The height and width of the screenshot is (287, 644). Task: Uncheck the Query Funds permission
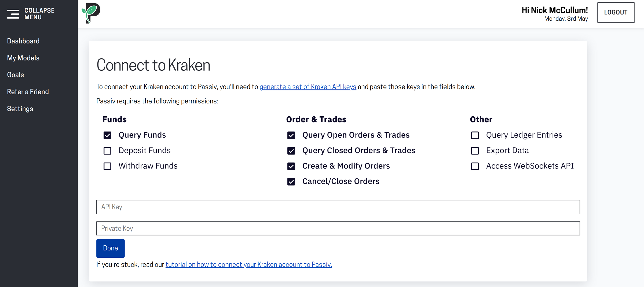pos(107,135)
